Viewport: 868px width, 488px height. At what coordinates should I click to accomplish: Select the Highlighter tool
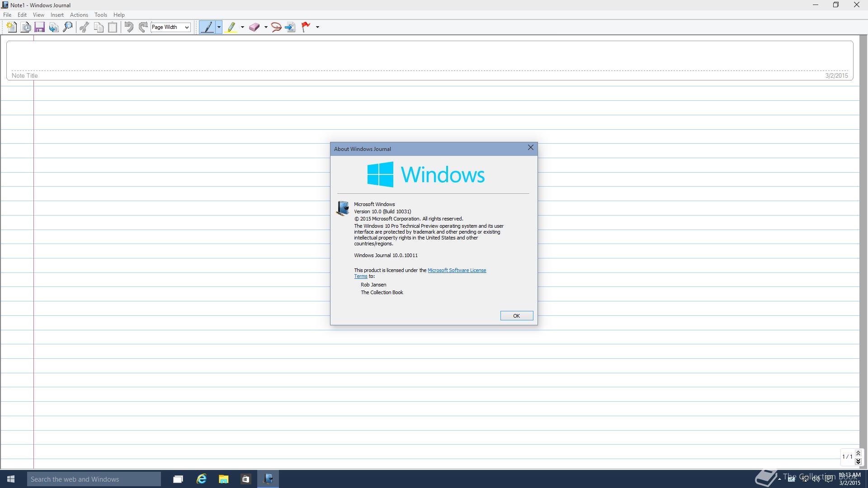231,27
